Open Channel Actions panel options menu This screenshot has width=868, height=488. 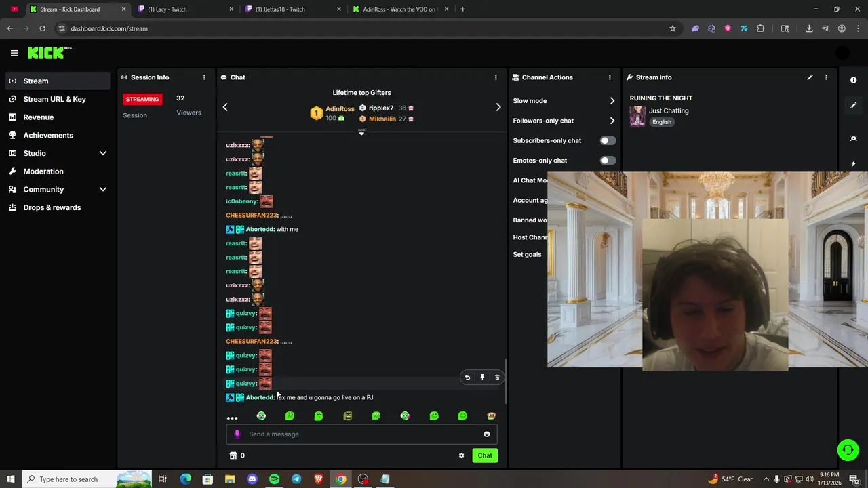pos(610,77)
